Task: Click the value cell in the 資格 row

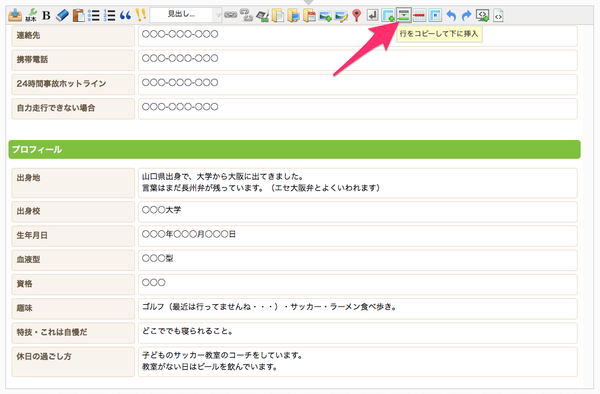Action: 357,284
